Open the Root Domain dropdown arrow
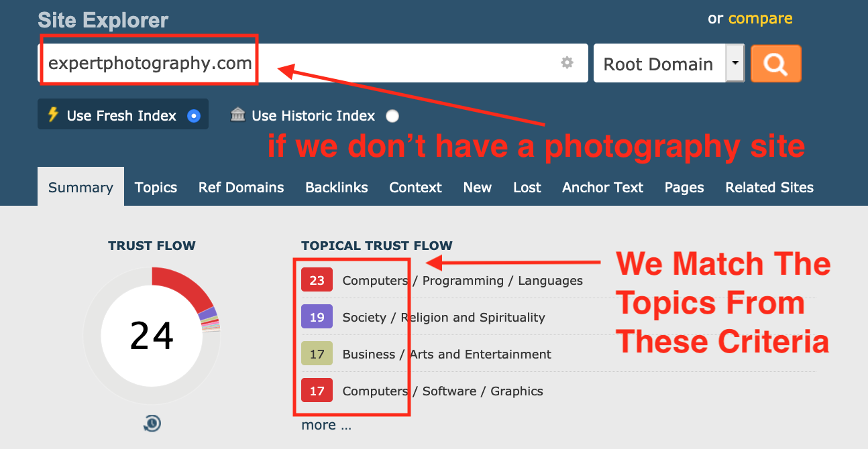 point(735,64)
